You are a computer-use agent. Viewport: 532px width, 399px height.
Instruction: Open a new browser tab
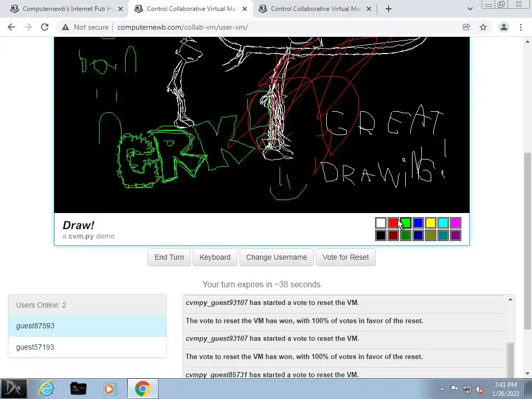(x=389, y=9)
